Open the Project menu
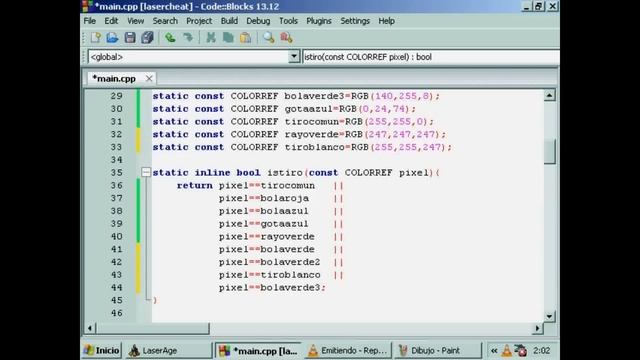This screenshot has height=360, width=640. coord(199,21)
